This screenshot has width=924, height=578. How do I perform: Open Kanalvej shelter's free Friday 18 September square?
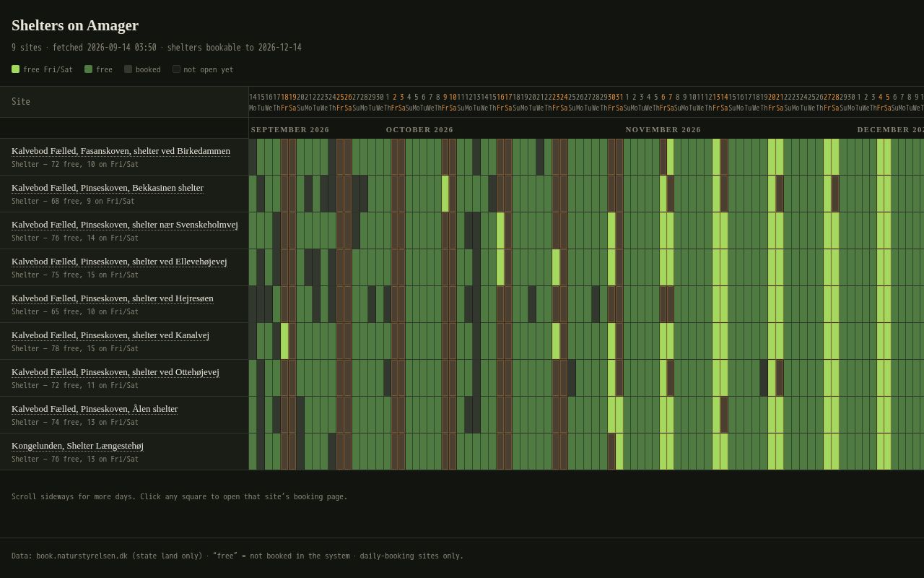[284, 341]
